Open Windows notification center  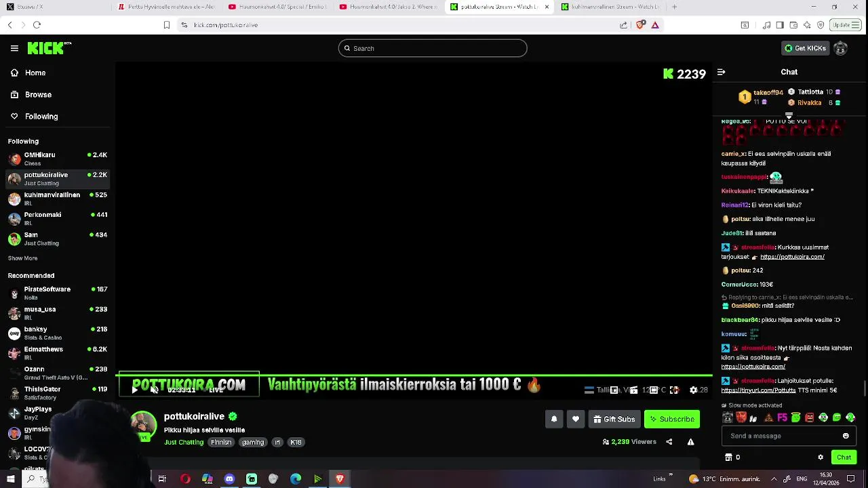tap(850, 479)
